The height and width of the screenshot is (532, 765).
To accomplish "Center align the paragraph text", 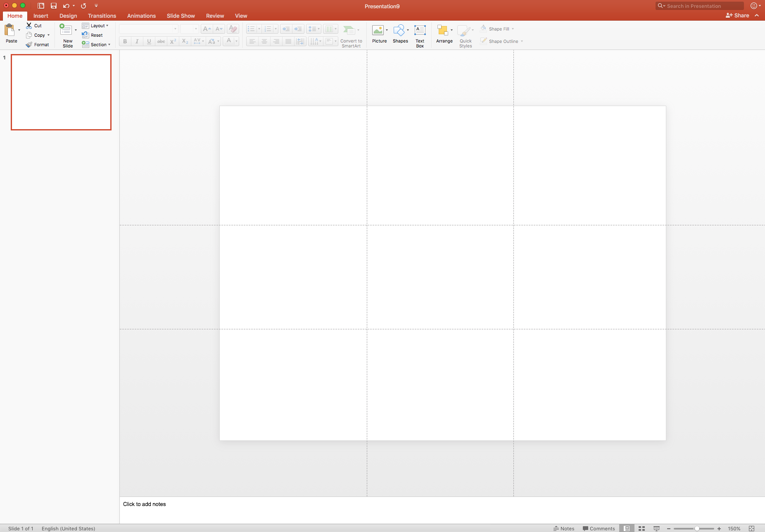I will pyautogui.click(x=264, y=41).
